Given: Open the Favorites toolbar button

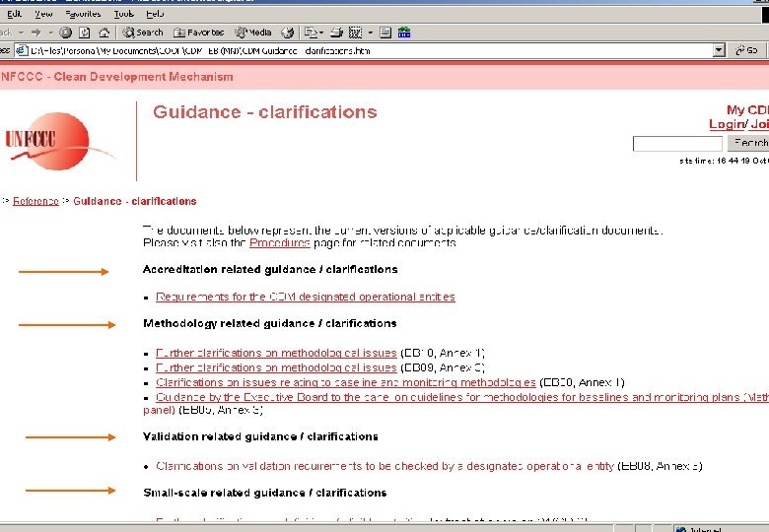Looking at the screenshot, I should pos(198,33).
